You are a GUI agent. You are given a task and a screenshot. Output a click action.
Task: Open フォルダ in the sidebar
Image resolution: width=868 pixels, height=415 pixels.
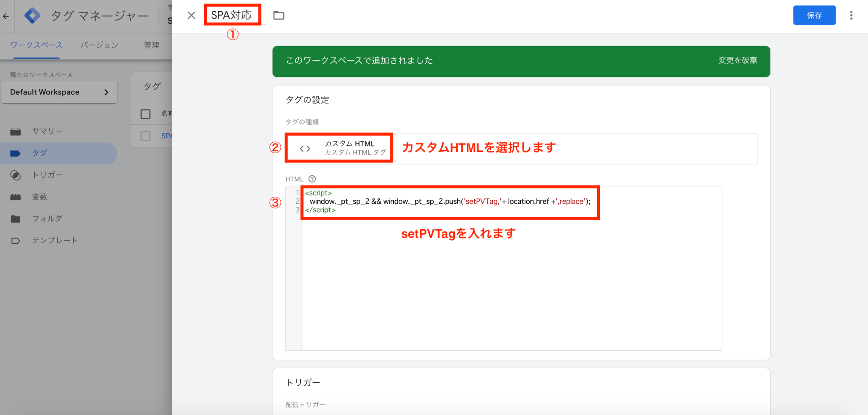(47, 218)
